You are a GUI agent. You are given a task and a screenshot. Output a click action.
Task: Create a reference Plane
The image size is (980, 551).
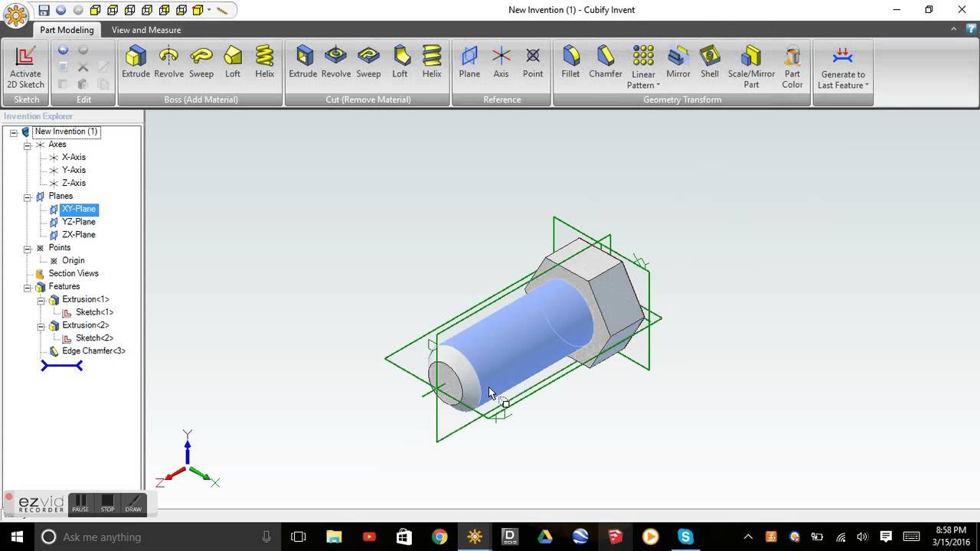469,63
